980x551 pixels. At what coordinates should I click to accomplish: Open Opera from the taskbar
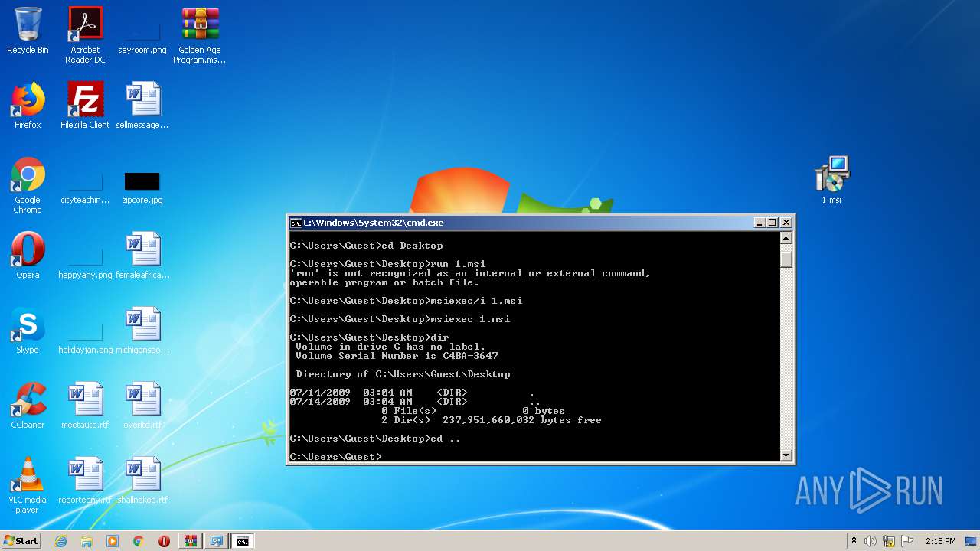[164, 541]
